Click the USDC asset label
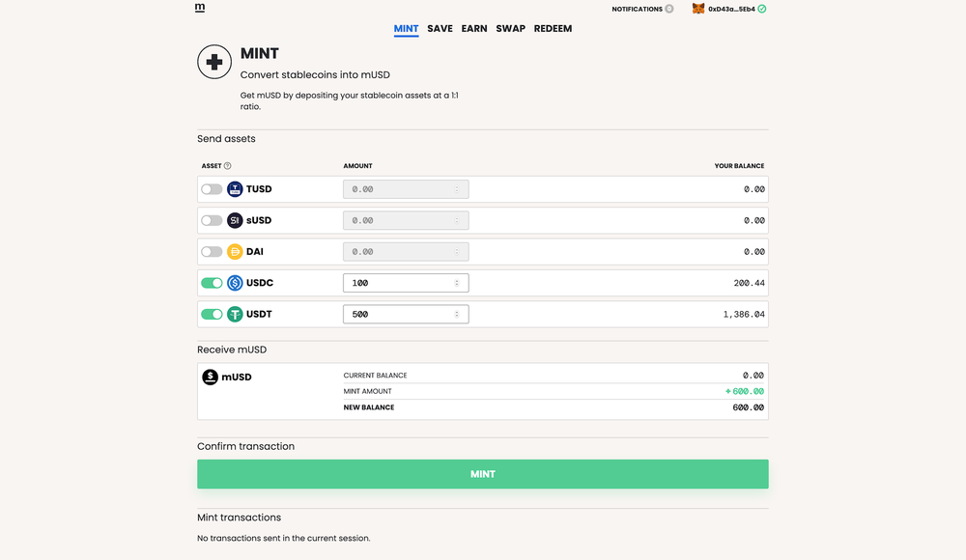Viewport: 966px width, 560px height. (259, 283)
